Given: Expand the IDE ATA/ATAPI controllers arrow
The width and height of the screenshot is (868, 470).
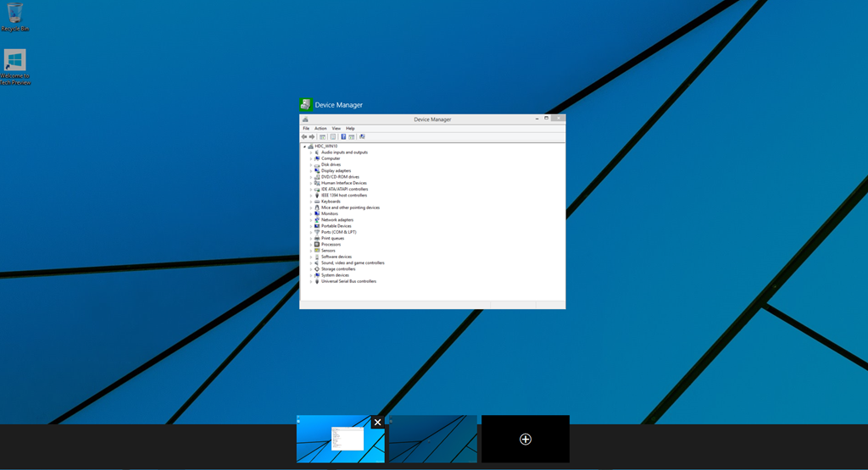Looking at the screenshot, I should click(311, 189).
